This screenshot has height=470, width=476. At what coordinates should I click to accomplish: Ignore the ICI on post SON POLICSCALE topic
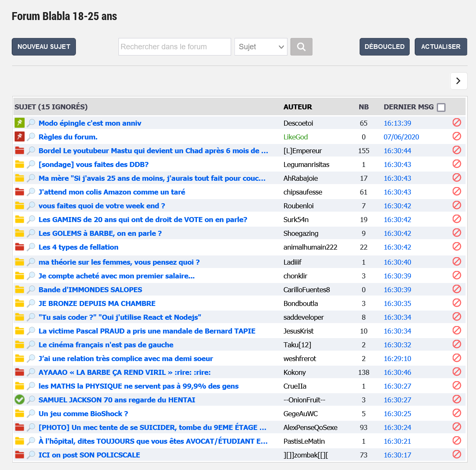(456, 455)
